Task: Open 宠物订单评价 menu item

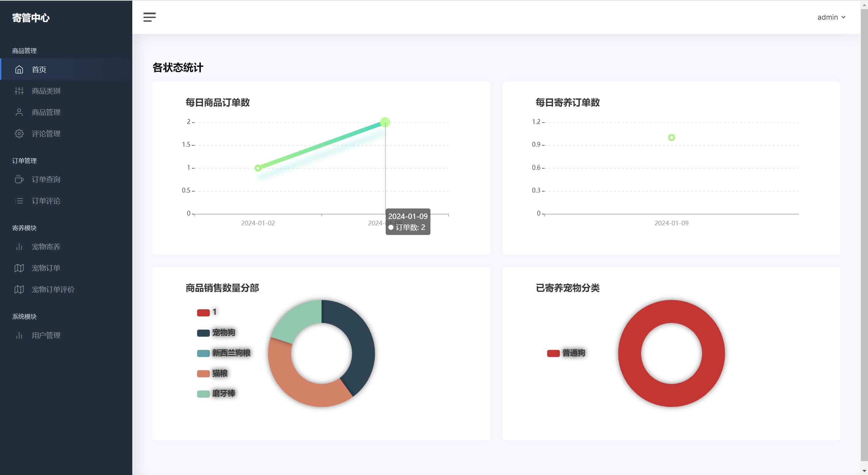Action: [x=53, y=290]
